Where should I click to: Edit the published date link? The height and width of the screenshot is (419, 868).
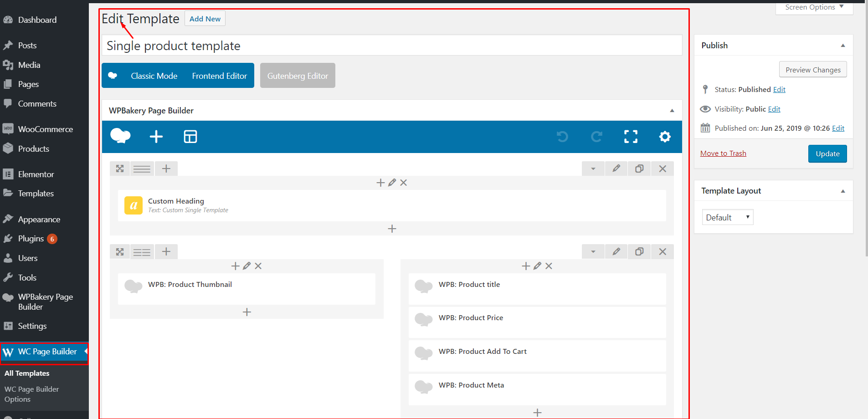[838, 128]
